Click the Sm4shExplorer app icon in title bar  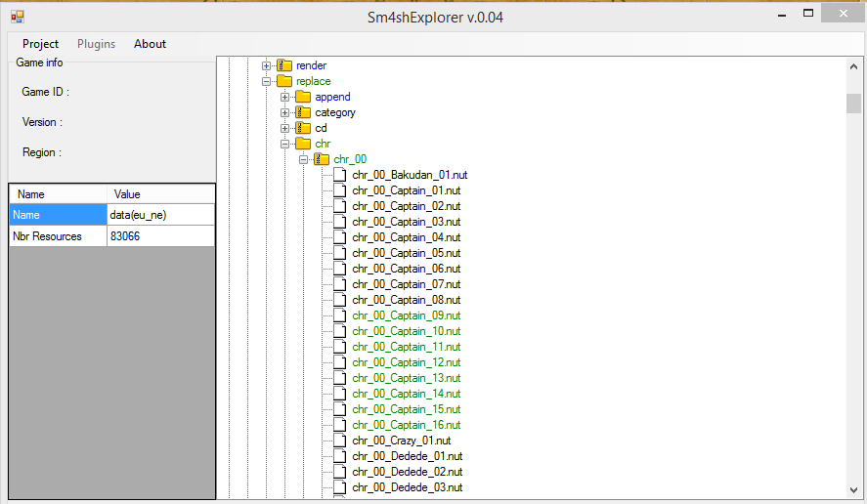coord(18,18)
